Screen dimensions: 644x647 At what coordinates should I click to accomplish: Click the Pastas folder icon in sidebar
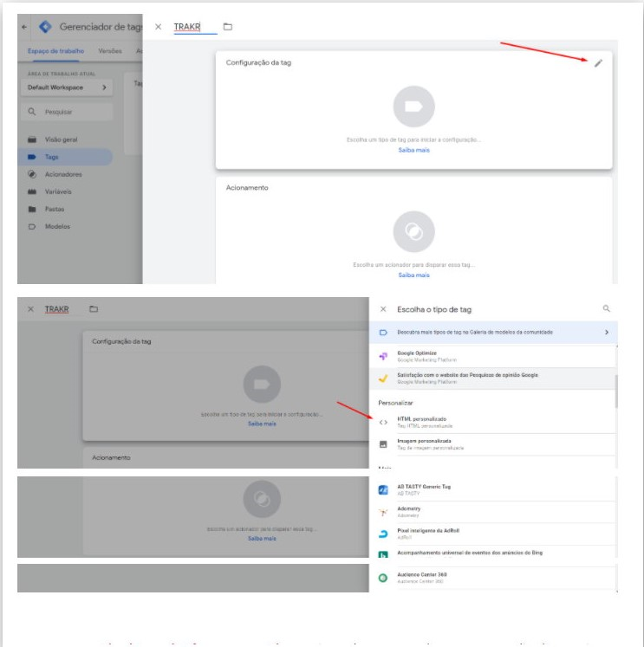click(x=32, y=209)
